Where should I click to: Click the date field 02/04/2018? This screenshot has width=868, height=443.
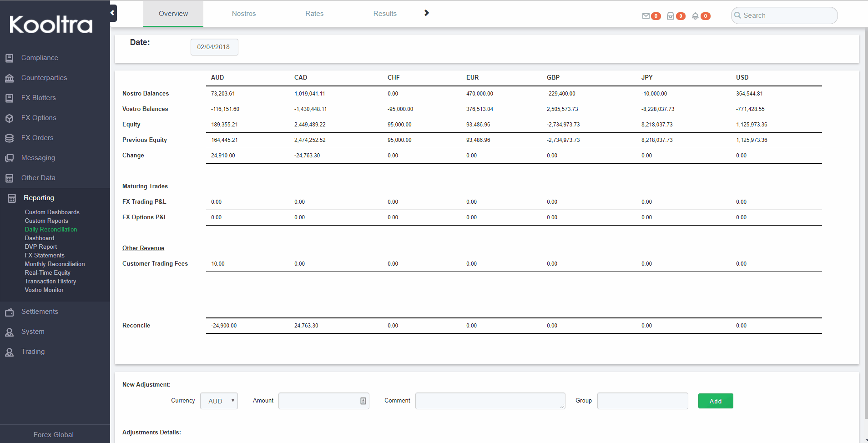[214, 47]
